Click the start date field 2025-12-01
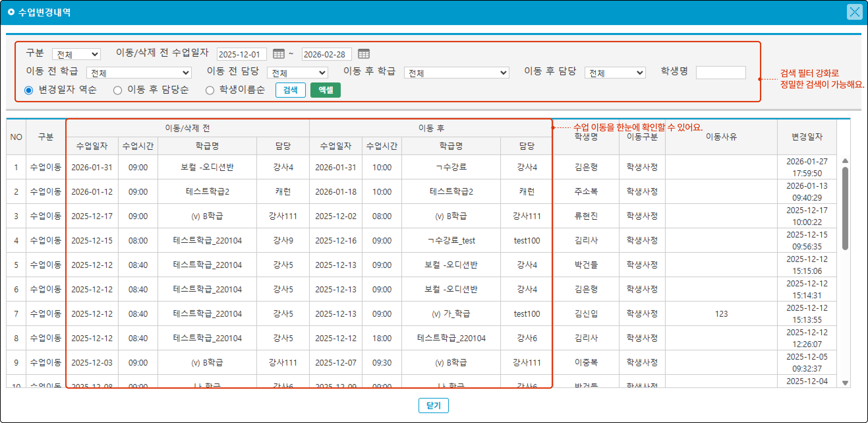The width and height of the screenshot is (868, 423). click(x=241, y=54)
